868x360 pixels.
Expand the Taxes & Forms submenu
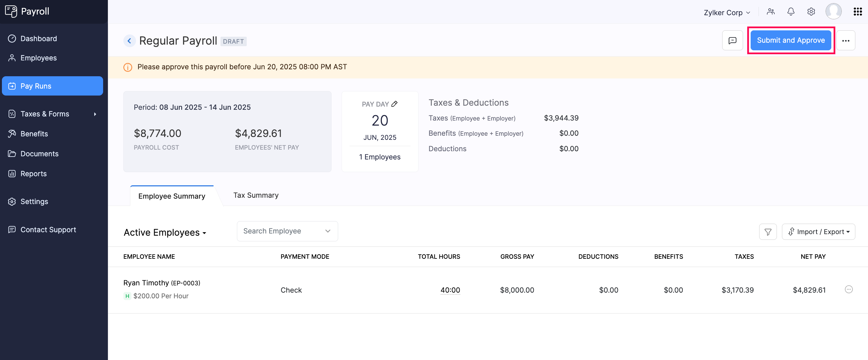(x=45, y=114)
